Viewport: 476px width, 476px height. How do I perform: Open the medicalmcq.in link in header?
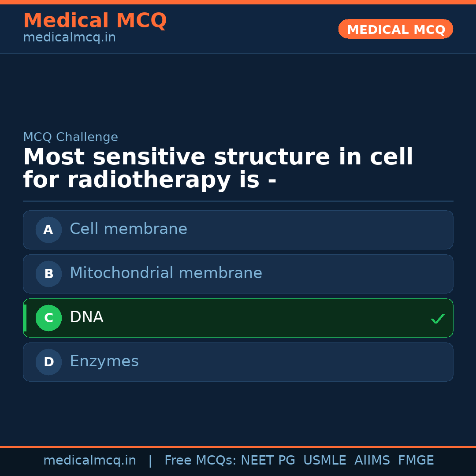69,38
